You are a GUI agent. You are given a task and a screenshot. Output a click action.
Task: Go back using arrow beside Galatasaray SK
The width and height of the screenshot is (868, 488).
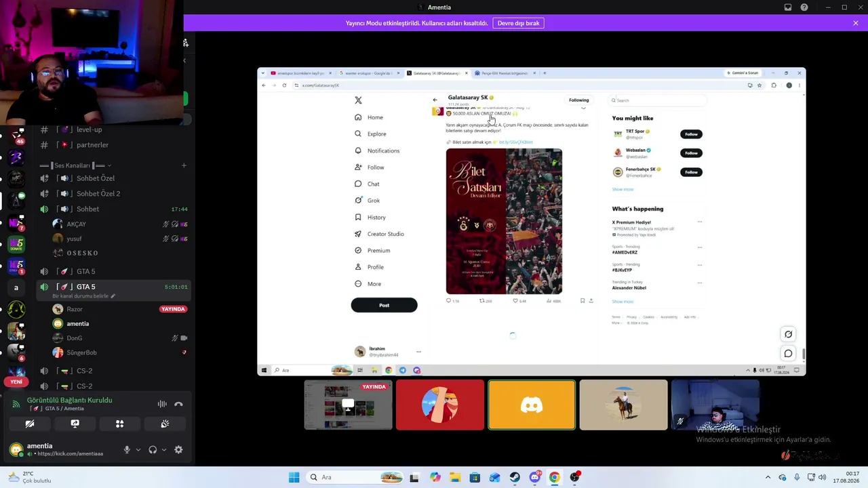pyautogui.click(x=435, y=100)
